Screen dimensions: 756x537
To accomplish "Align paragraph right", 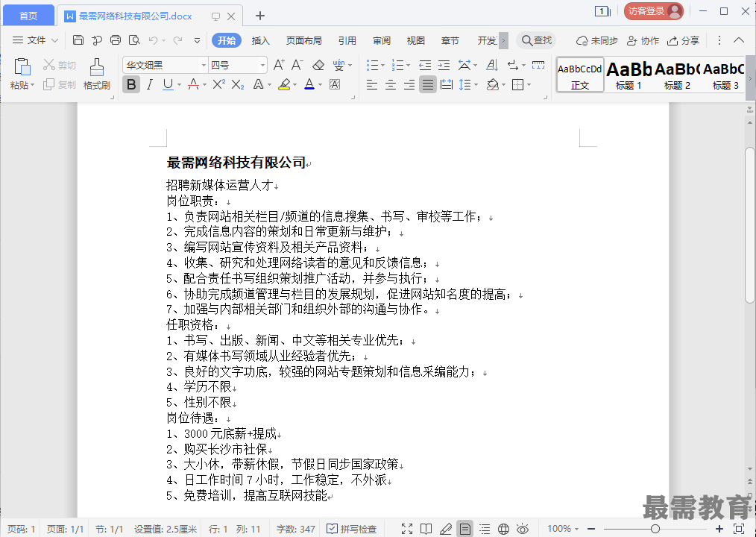I will coord(409,85).
